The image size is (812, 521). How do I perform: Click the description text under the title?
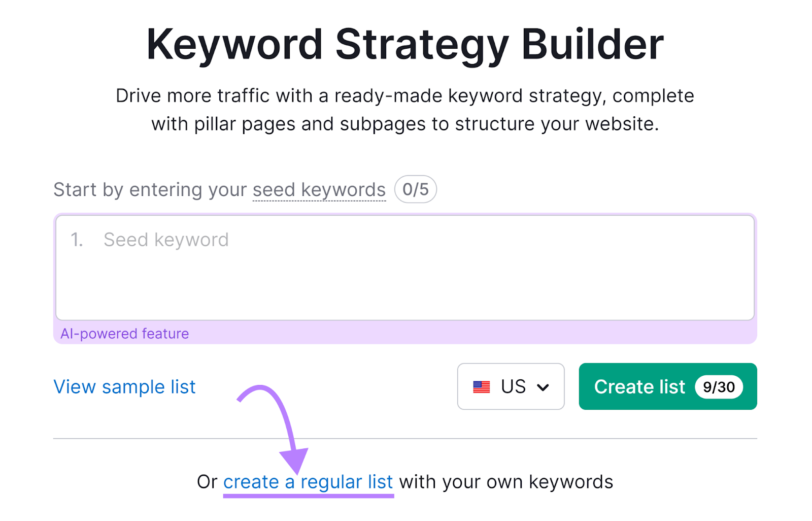coord(405,109)
